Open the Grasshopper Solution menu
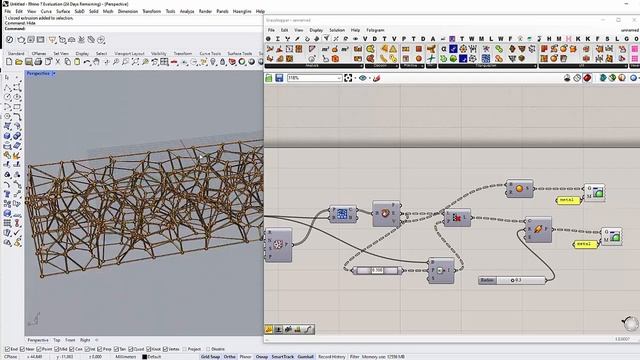Viewport: 640px width, 360px height. (337, 30)
